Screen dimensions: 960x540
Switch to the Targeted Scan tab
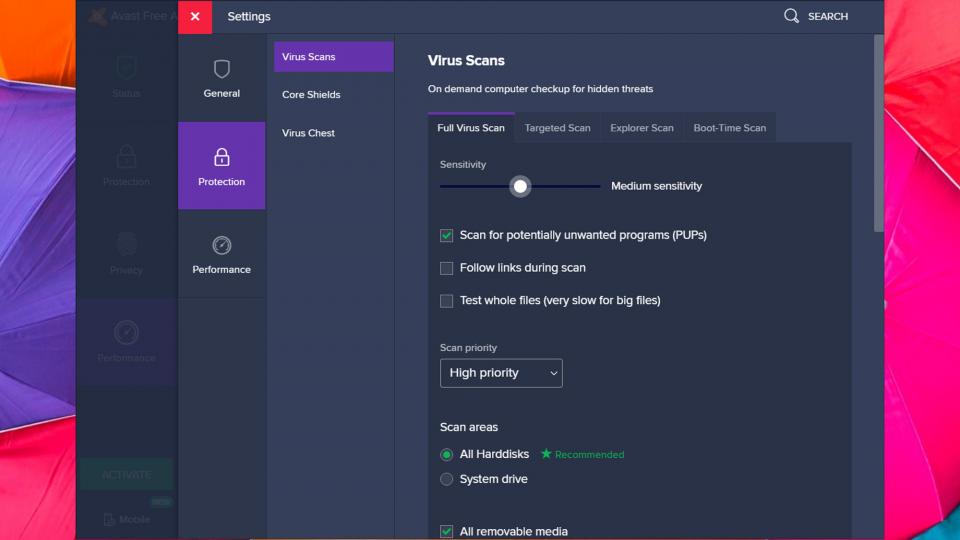(557, 128)
